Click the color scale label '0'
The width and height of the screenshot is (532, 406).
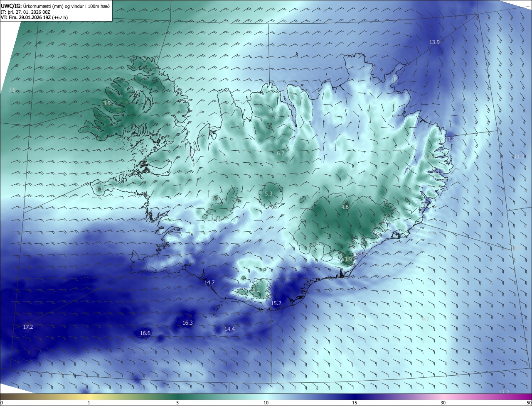[1, 403]
